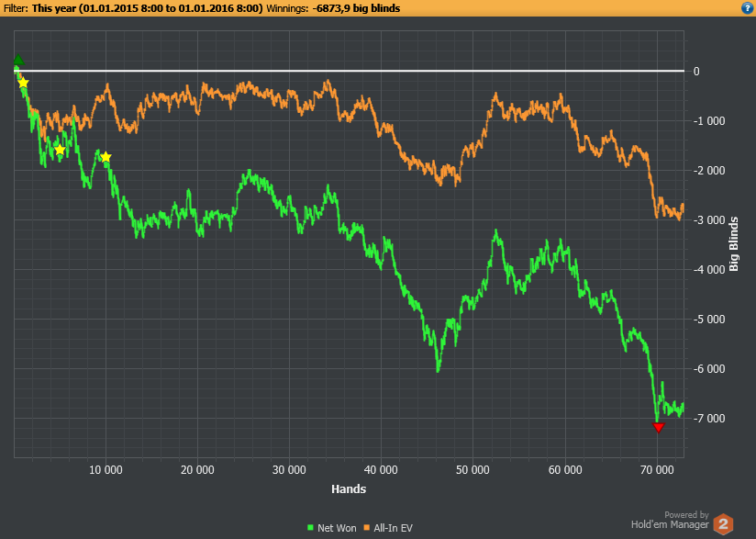
Task: Toggle the green Net Won legend swatch
Action: 310,528
